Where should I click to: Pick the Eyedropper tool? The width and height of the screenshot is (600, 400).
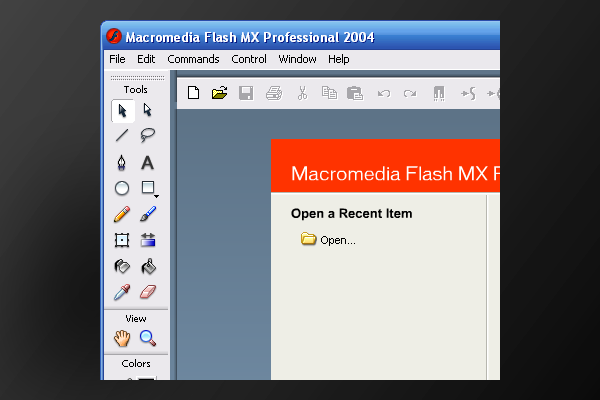click(122, 292)
